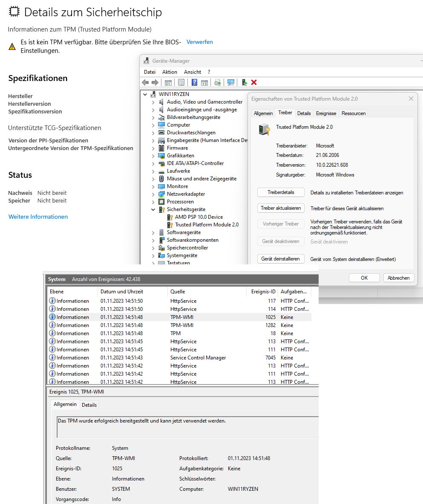Viewport: 423px width, 504px height.
Task: Sort events by Datum und Uhrzeit column
Action: [132, 292]
